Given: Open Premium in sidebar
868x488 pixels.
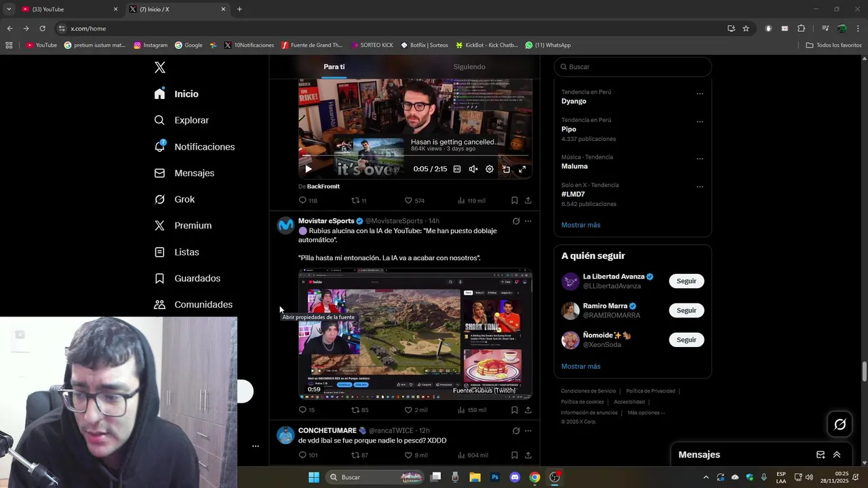Looking at the screenshot, I should click(182, 225).
